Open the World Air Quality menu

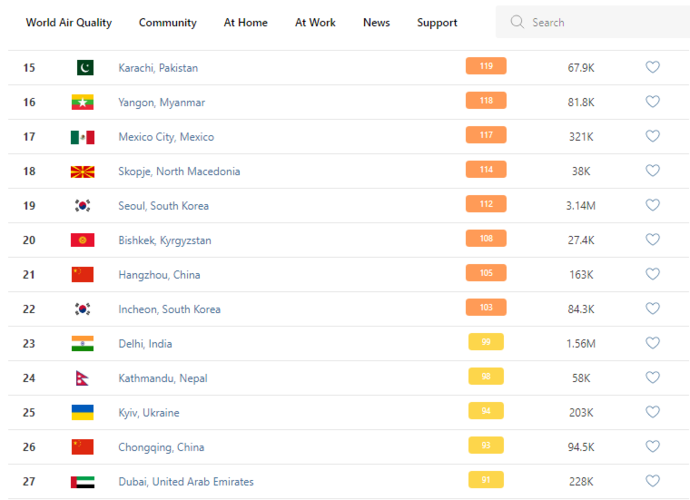pyautogui.click(x=69, y=22)
